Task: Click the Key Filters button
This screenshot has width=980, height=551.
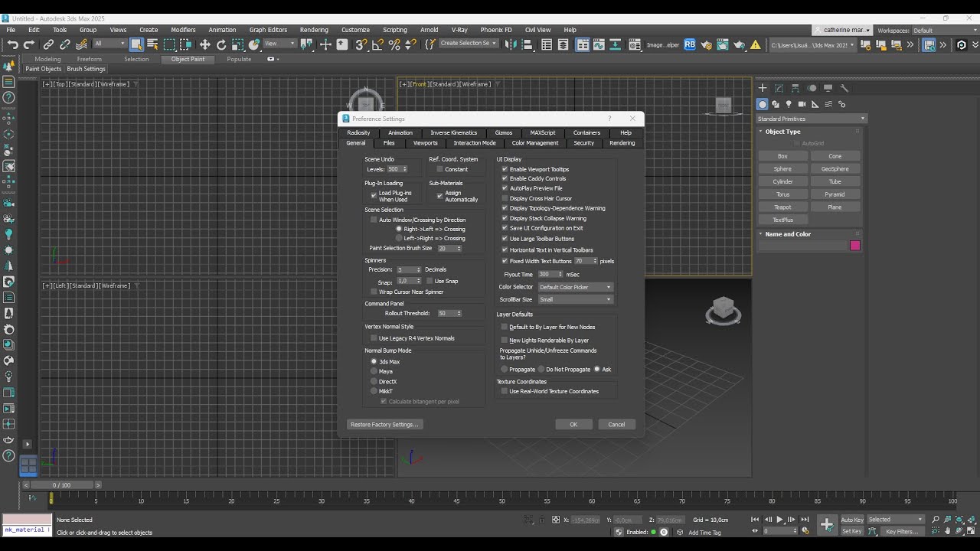Action: pyautogui.click(x=902, y=531)
